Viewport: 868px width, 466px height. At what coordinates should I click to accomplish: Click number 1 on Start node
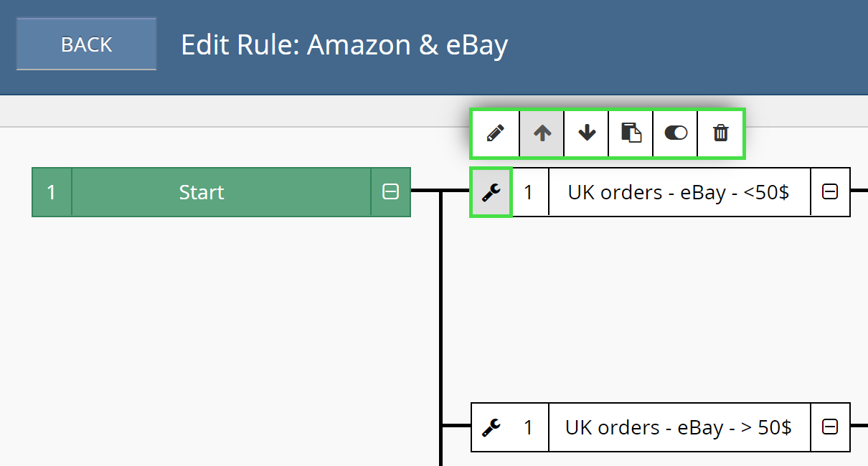[x=52, y=192]
